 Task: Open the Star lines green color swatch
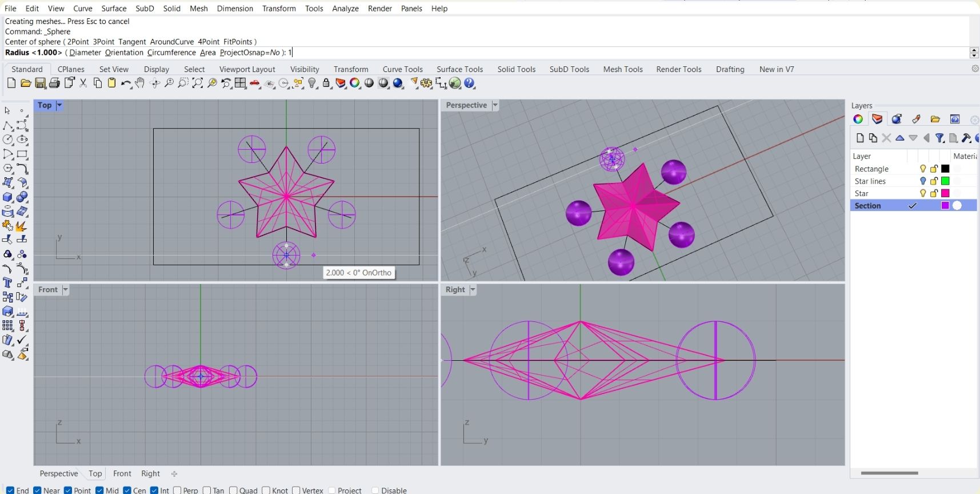click(945, 181)
